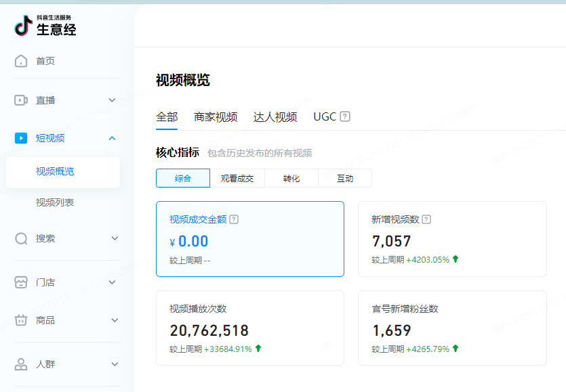Select the 综合 metric filter
Screen dimensions: 566x392
183,178
